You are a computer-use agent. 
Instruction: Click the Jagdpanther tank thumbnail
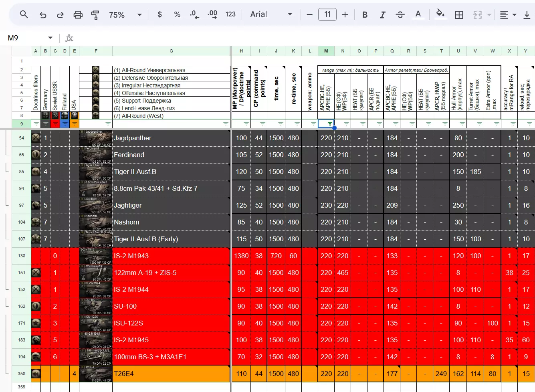pos(96,138)
